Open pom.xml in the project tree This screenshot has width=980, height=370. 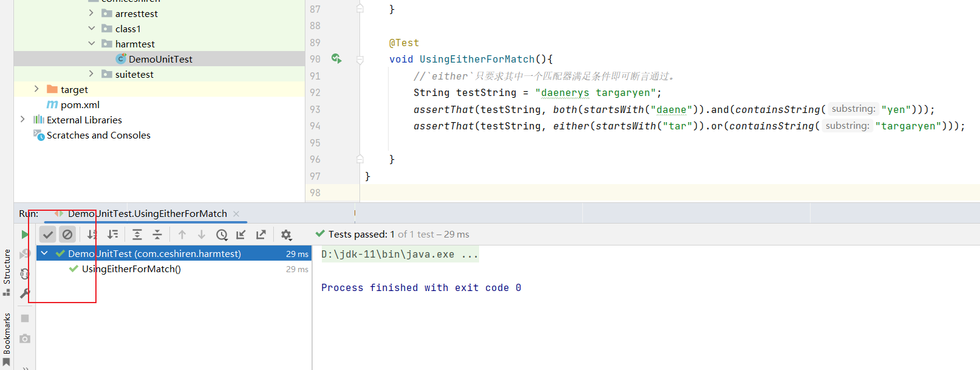(x=80, y=104)
